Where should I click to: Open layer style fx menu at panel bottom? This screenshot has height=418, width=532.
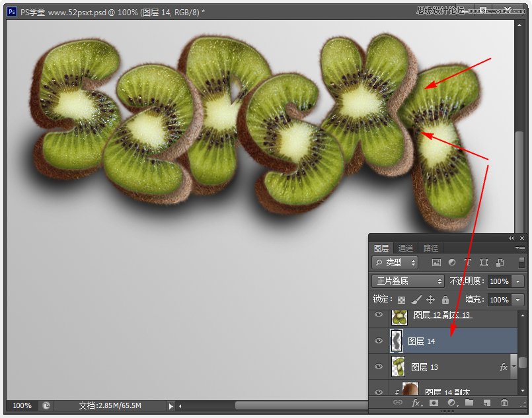(416, 403)
